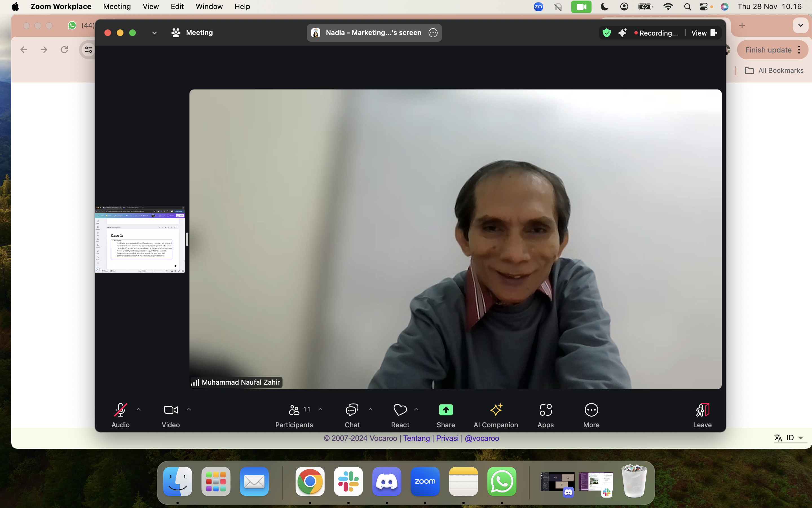Open the View menu in menu bar
The height and width of the screenshot is (508, 812).
pyautogui.click(x=151, y=6)
